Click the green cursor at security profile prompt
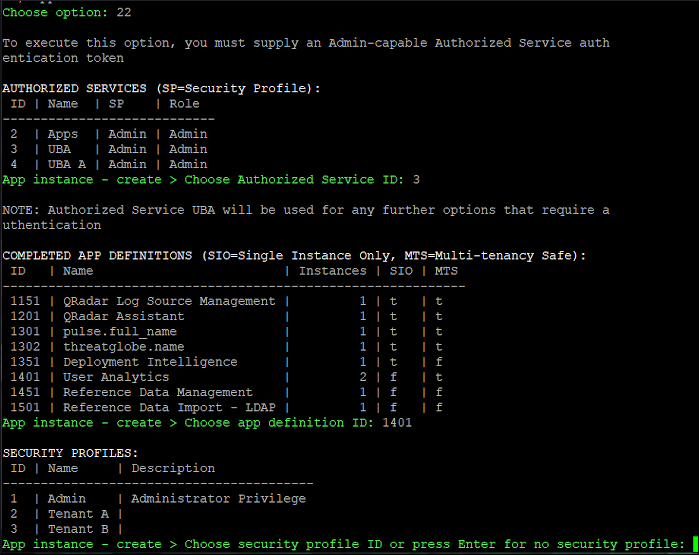The width and height of the screenshot is (699, 555). pos(695,544)
